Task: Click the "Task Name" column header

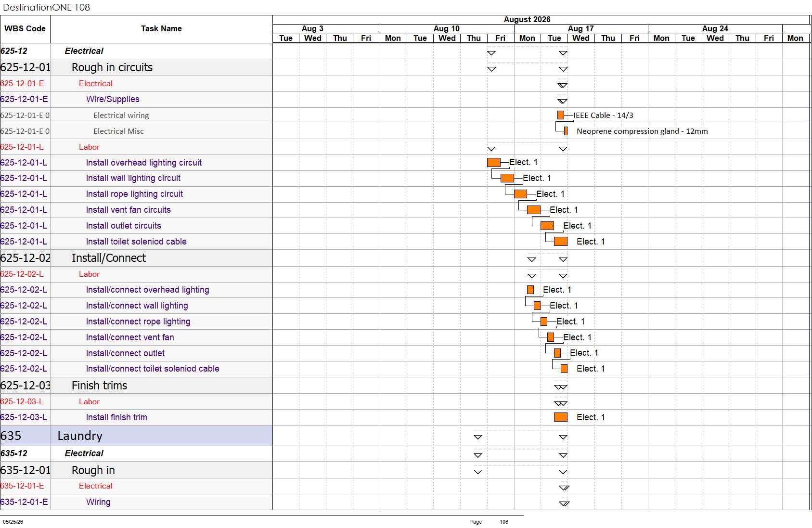Action: tap(161, 28)
